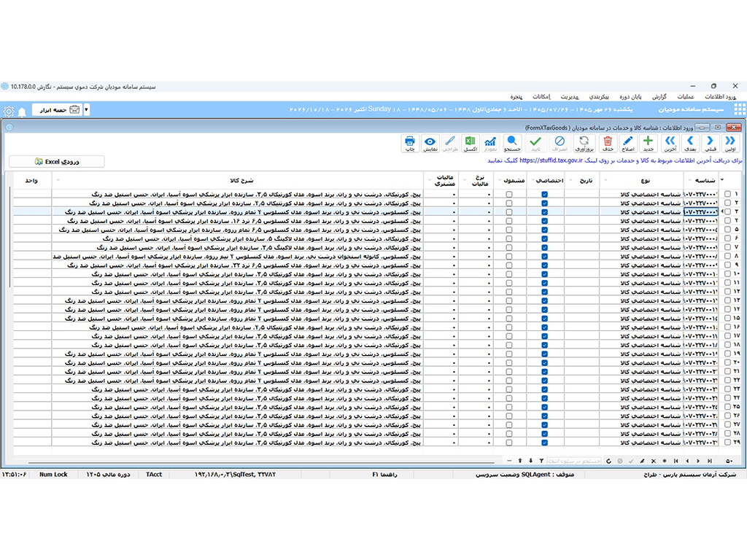Open the magnifier 'جستجو' search tool
This screenshot has width=747, height=560.
pos(512,143)
